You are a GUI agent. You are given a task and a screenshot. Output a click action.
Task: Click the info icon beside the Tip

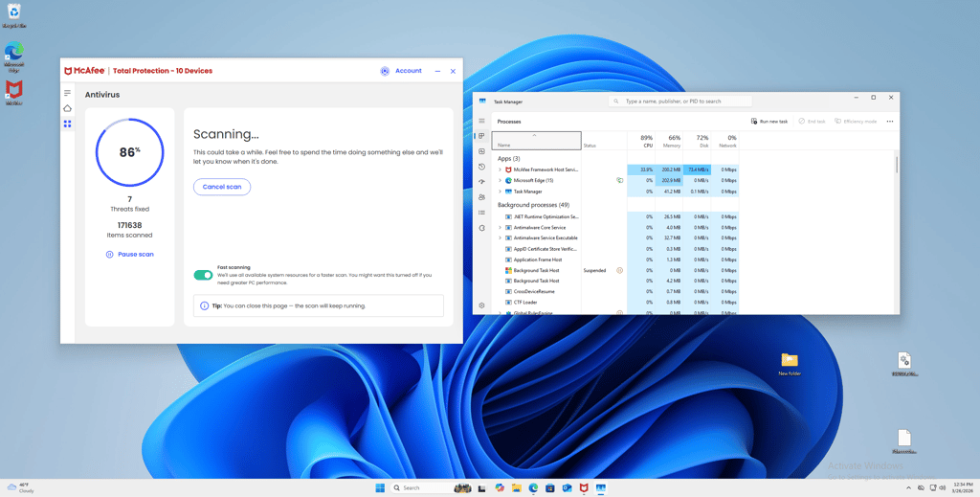(205, 305)
